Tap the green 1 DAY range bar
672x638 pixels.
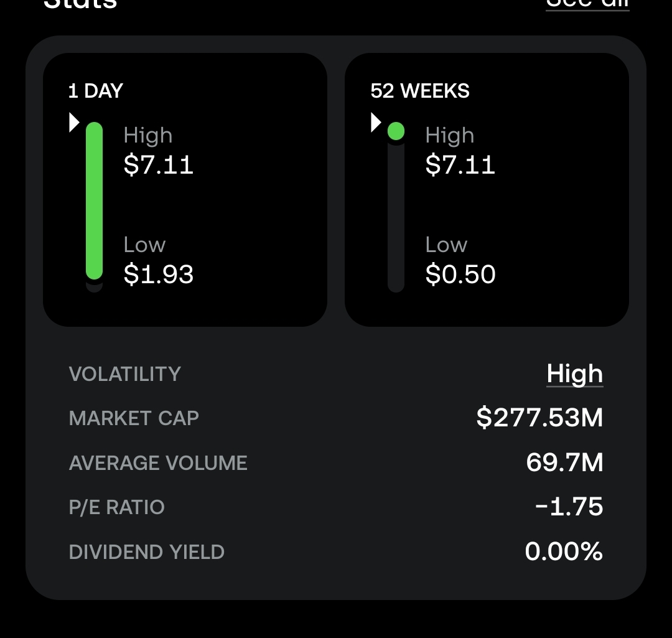point(94,200)
